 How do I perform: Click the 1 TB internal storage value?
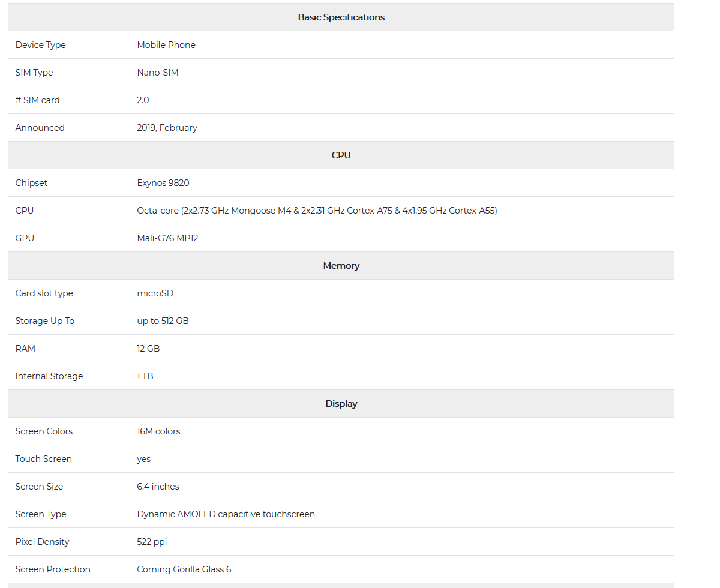[x=145, y=376]
